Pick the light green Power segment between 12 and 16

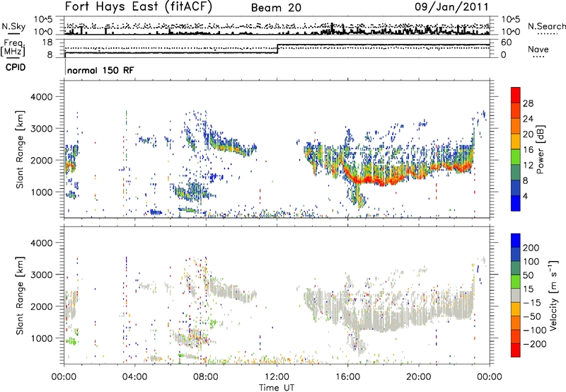click(x=516, y=156)
